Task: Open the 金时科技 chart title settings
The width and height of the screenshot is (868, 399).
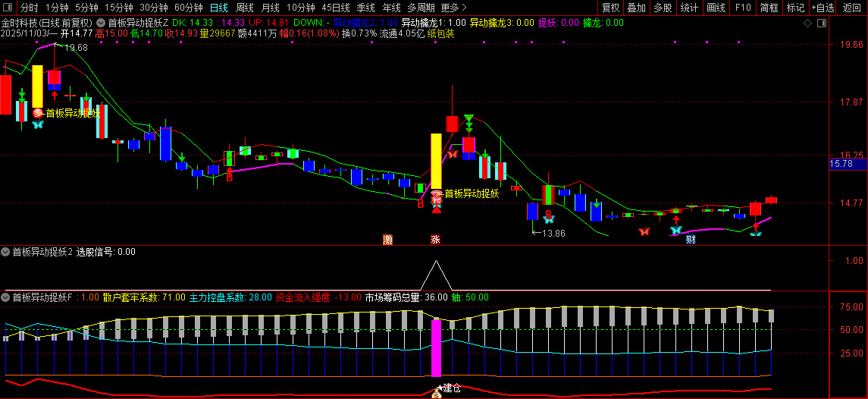Action: pos(47,23)
